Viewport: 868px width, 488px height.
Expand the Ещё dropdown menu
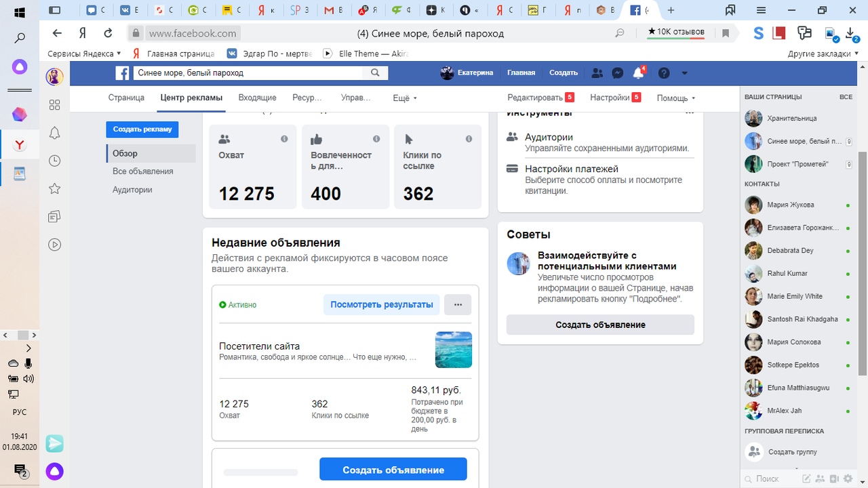[405, 98]
